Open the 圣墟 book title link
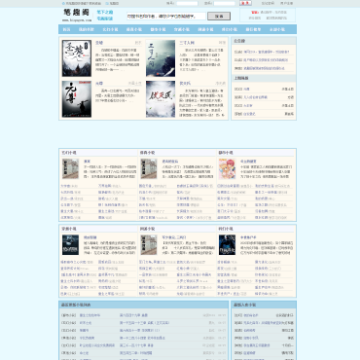Screen dimensions: 360x360 click(x=99, y=43)
